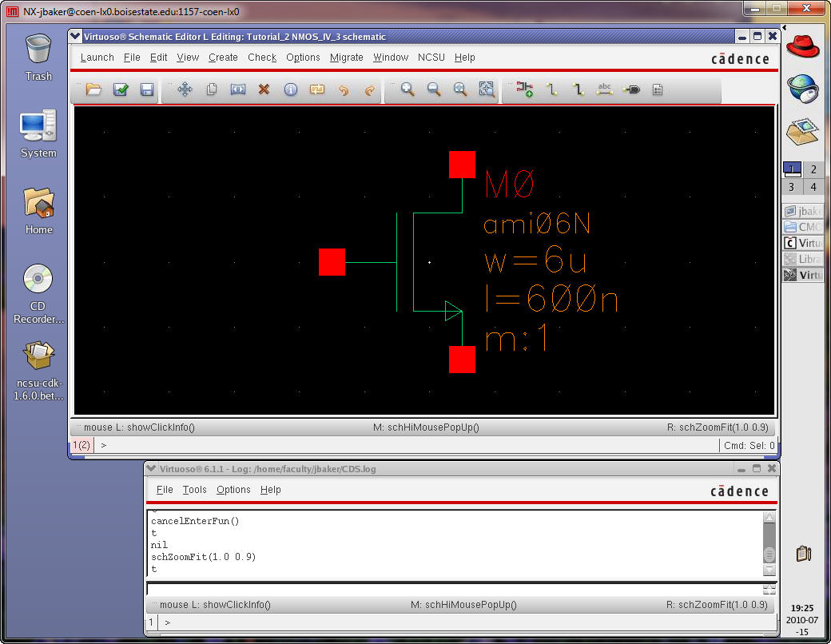The height and width of the screenshot is (644, 831).
Task: Select the Move (stretch) tool icon
Action: pos(185,90)
